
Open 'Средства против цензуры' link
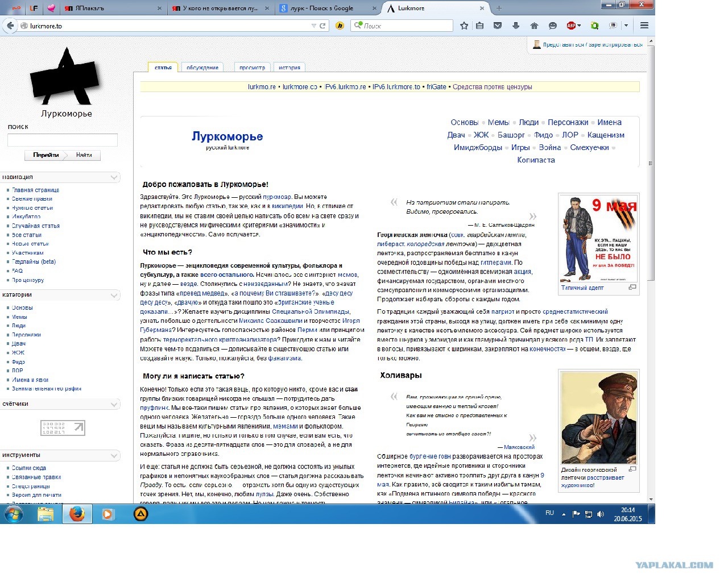pos(493,87)
